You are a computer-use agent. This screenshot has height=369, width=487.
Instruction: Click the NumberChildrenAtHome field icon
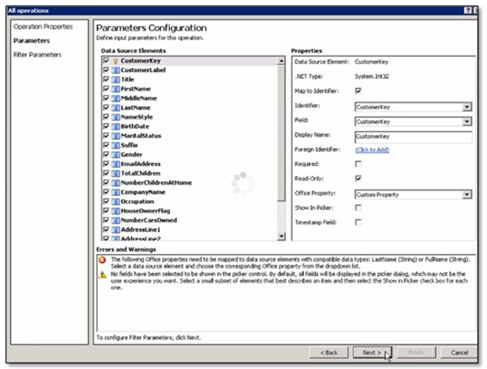tap(115, 183)
